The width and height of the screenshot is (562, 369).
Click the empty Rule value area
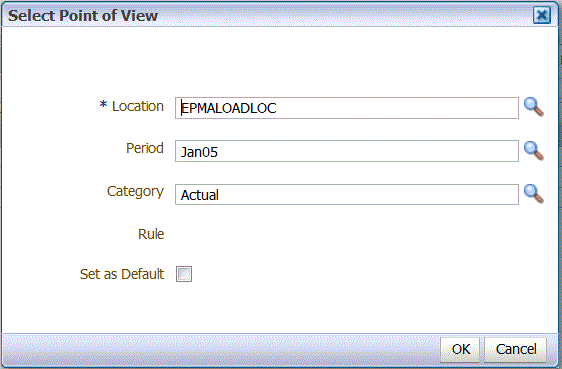pyautogui.click(x=347, y=234)
